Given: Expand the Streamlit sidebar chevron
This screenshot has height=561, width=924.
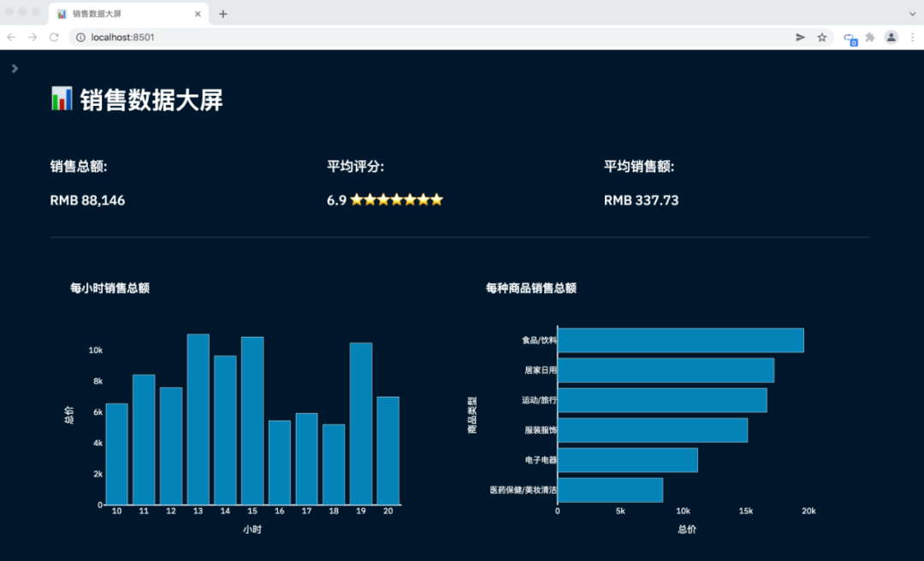Looking at the screenshot, I should point(15,68).
